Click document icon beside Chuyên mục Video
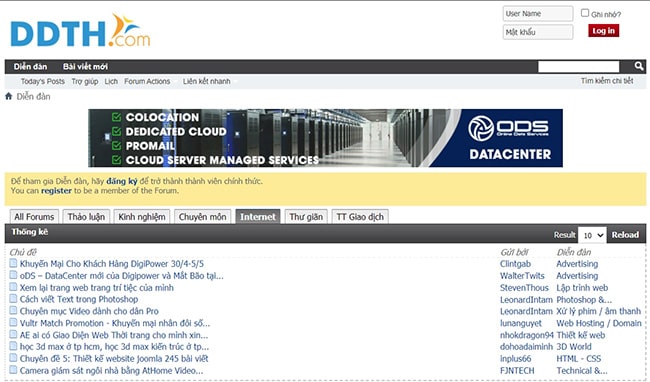Image resolution: width=650 pixels, height=382 pixels. 13,311
